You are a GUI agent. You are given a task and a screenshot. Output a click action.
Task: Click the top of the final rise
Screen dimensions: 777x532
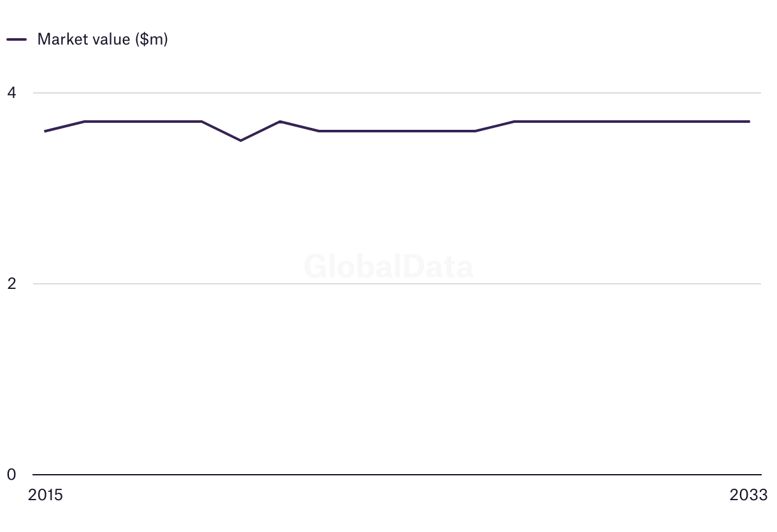point(514,121)
